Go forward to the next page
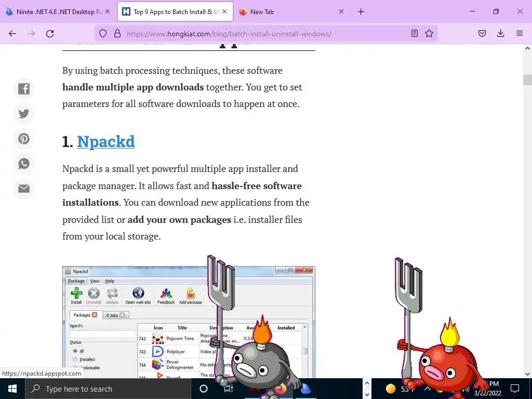The image size is (532, 399). pos(31,34)
